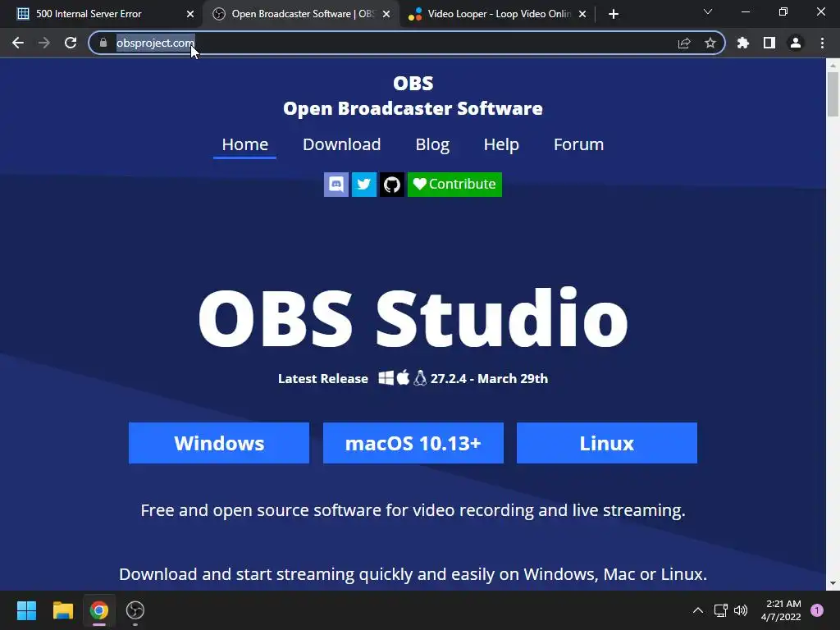Reload the current page
Screen dimensions: 840x630
point(71,43)
